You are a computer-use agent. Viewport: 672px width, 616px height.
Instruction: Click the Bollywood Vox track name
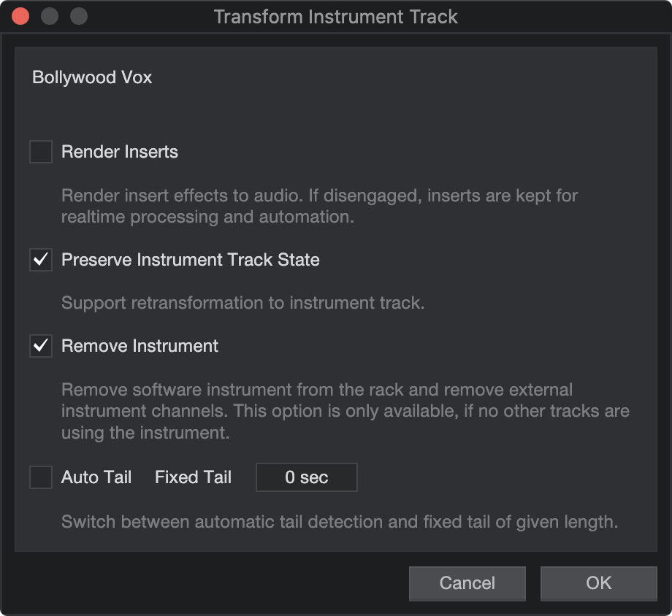coord(92,77)
